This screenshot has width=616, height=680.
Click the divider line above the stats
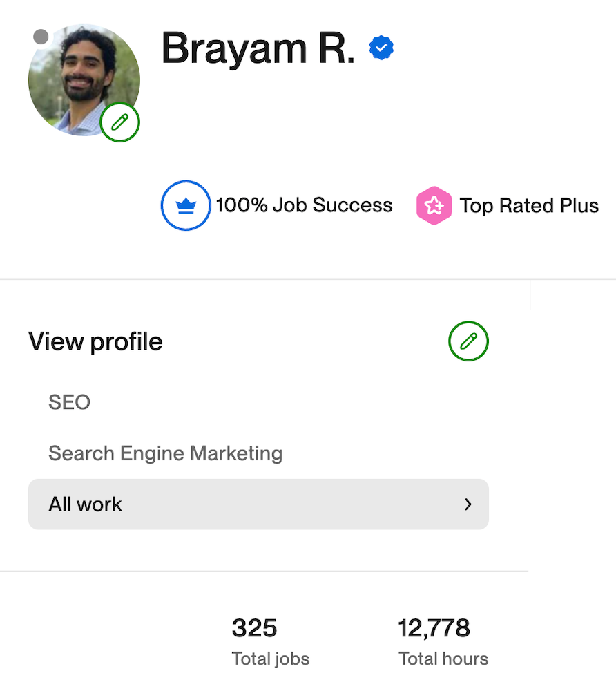264,571
